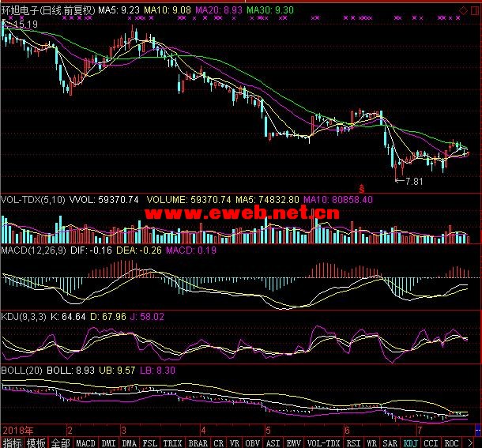Click month 2 on the date axis

coord(70,430)
